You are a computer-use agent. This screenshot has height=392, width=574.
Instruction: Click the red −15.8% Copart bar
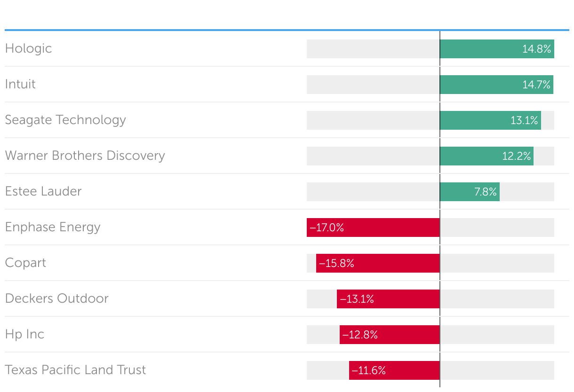378,263
